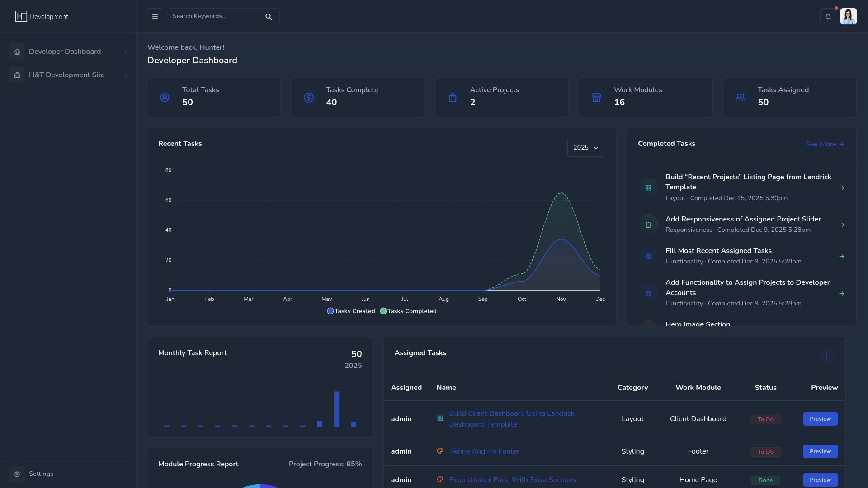Open Refine And Fix Footer task link
This screenshot has height=488, width=868.
(484, 451)
